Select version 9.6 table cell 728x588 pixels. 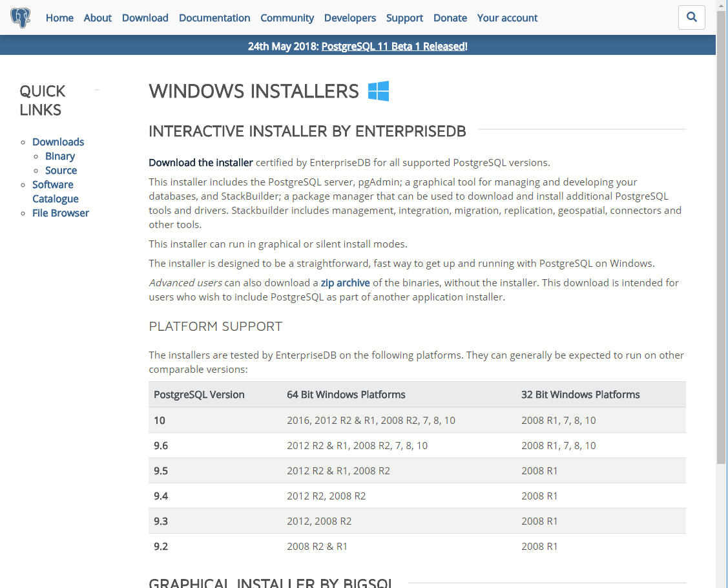point(215,445)
